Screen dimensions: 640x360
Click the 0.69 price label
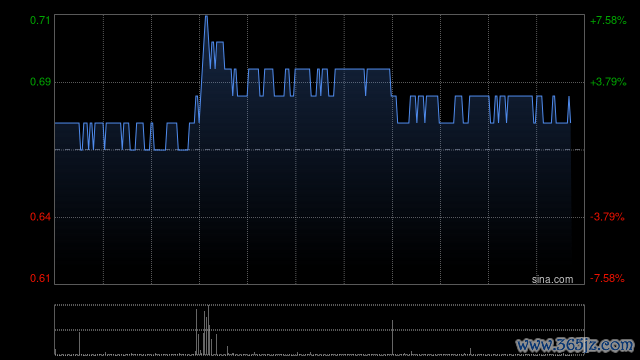pos(40,82)
